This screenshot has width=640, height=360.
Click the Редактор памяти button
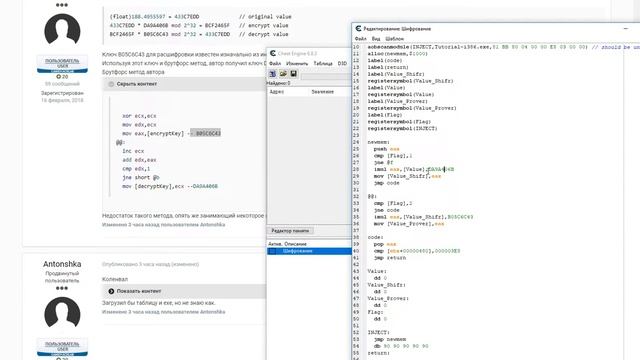290,231
